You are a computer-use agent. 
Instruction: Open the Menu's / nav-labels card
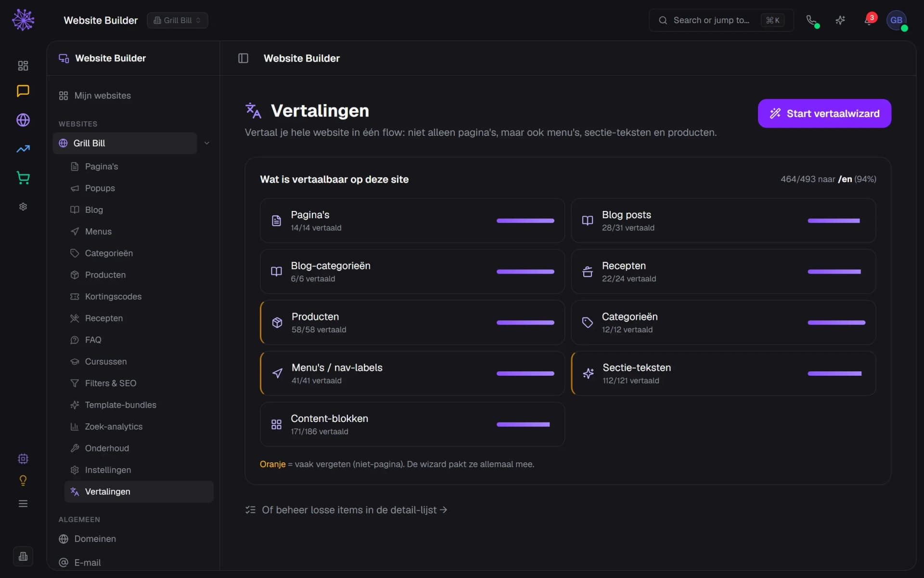(x=412, y=373)
